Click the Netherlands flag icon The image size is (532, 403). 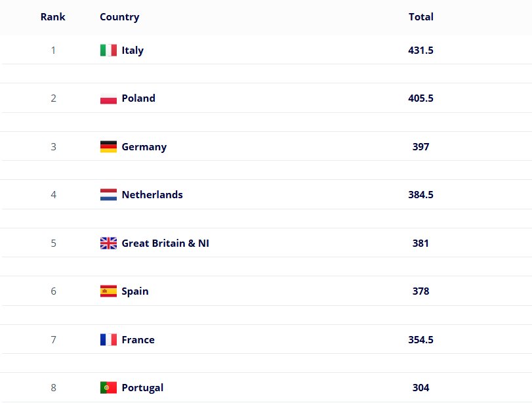(108, 194)
